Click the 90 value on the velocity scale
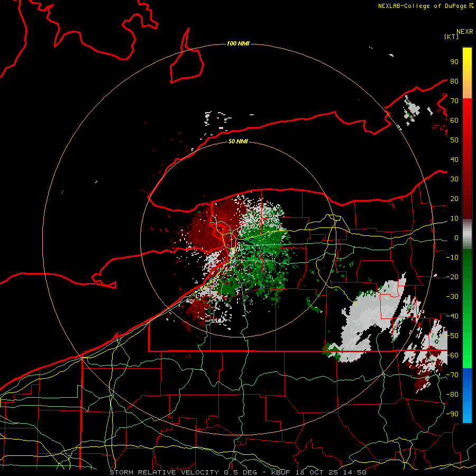This screenshot has width=476, height=476. pyautogui.click(x=454, y=62)
